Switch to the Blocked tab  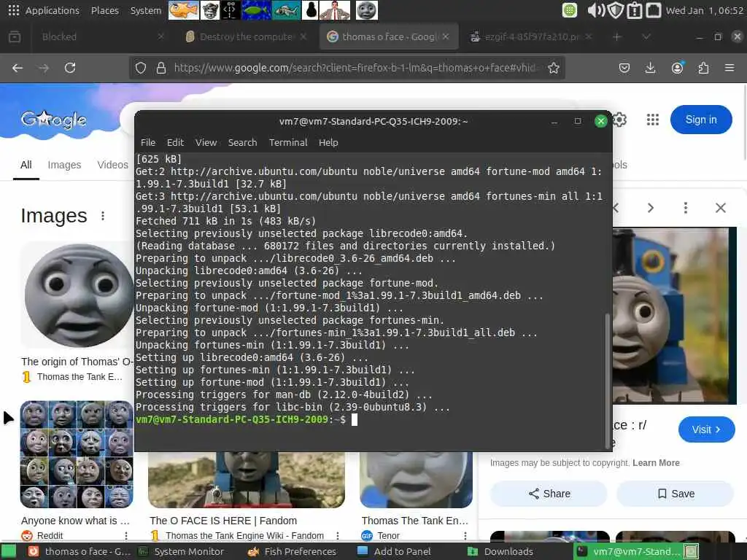tap(96, 36)
